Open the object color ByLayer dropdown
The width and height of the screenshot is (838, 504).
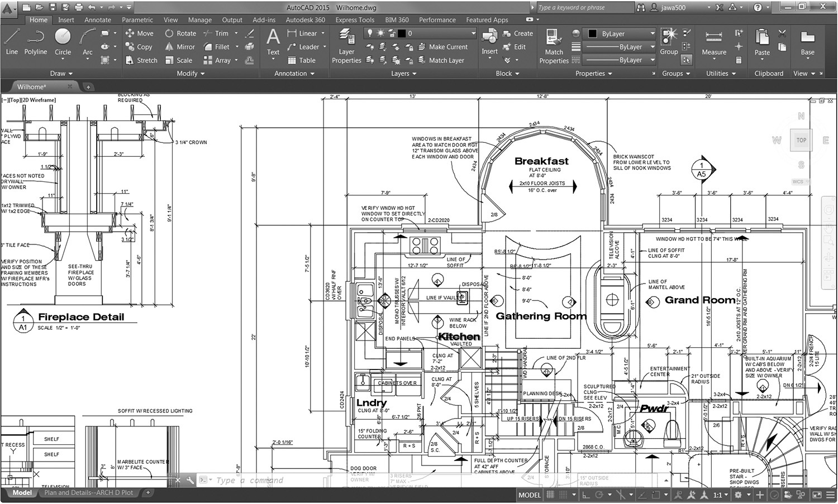620,33
